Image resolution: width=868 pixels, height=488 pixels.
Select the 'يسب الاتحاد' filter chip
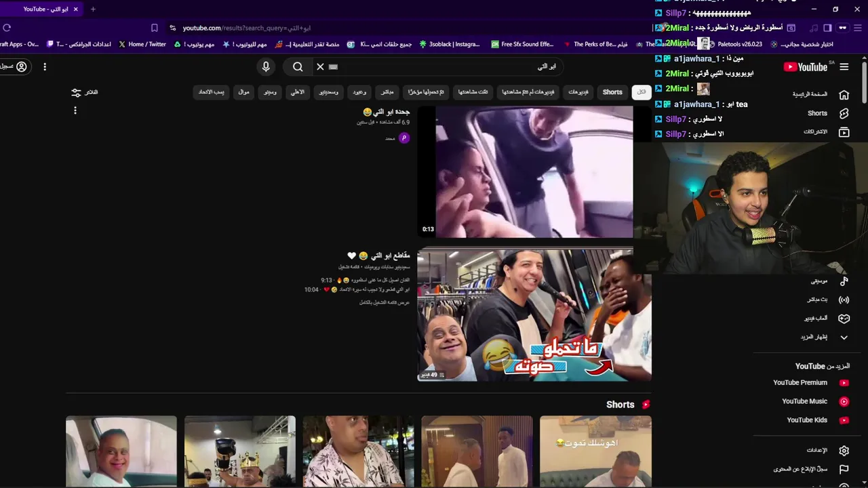212,92
